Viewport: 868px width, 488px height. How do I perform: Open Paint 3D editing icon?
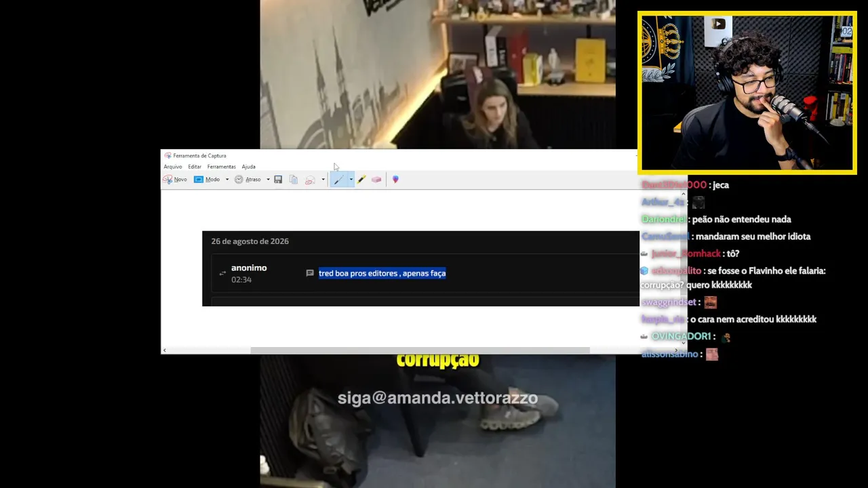coord(395,180)
